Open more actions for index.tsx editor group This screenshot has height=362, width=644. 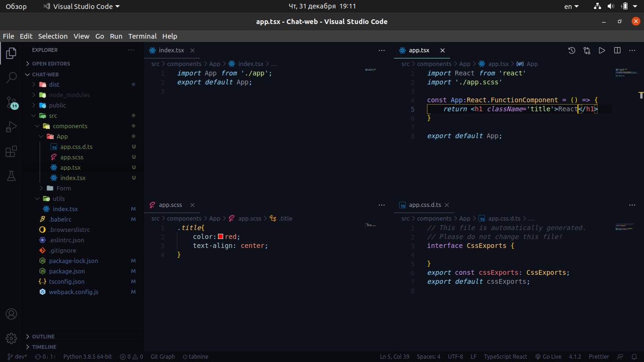[382, 50]
